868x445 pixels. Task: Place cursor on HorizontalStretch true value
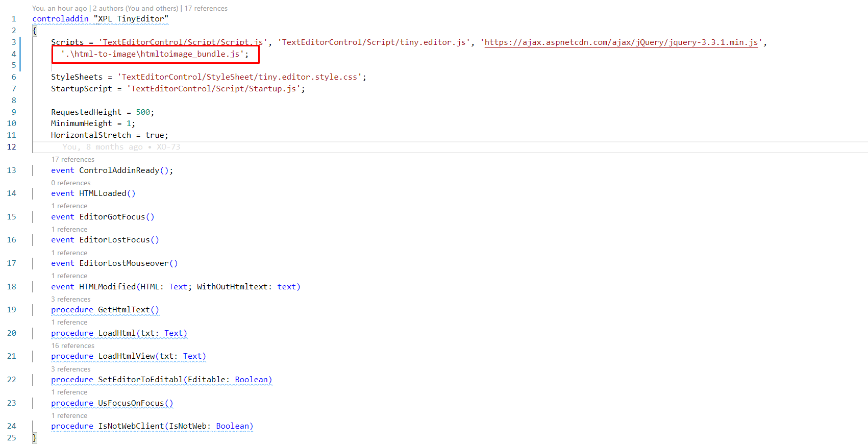tap(155, 135)
